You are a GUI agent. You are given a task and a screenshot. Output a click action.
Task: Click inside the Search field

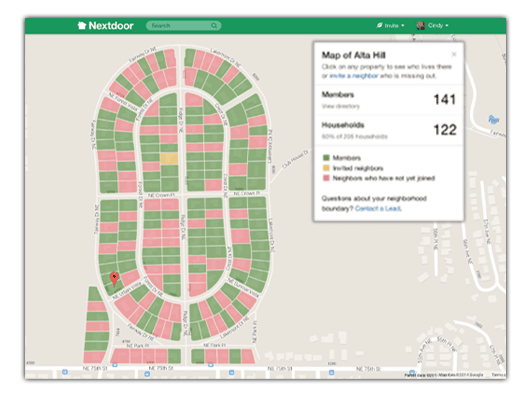[184, 26]
